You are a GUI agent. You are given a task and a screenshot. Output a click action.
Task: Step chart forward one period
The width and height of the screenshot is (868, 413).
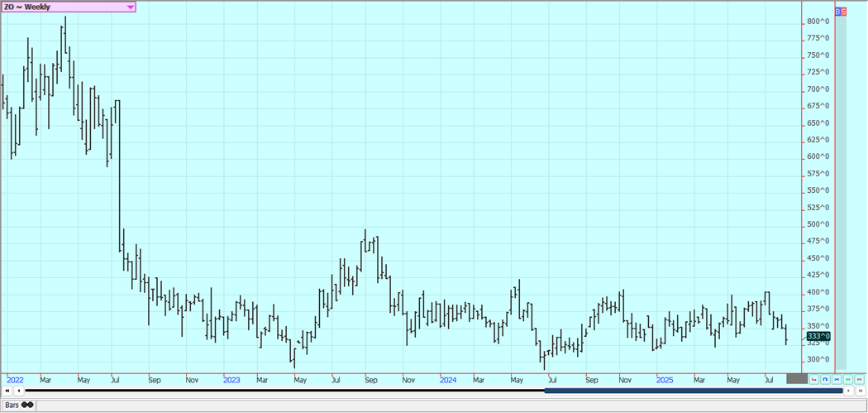point(849,391)
